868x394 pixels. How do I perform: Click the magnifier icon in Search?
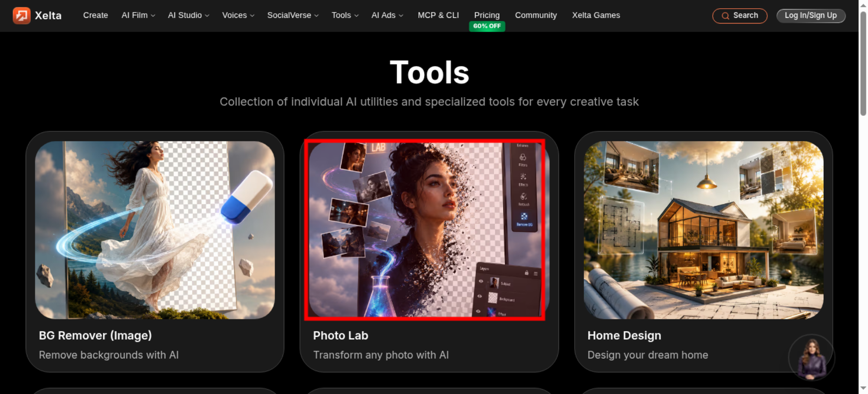(x=725, y=16)
